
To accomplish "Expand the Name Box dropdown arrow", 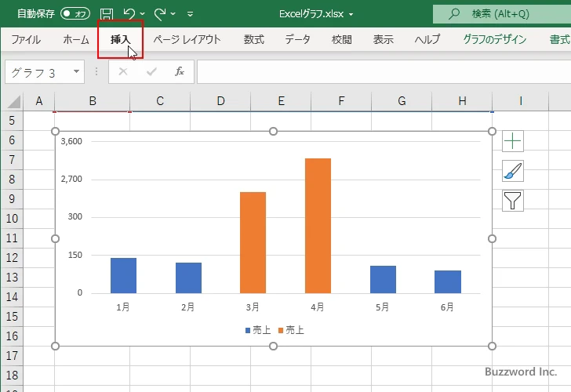I will [77, 71].
